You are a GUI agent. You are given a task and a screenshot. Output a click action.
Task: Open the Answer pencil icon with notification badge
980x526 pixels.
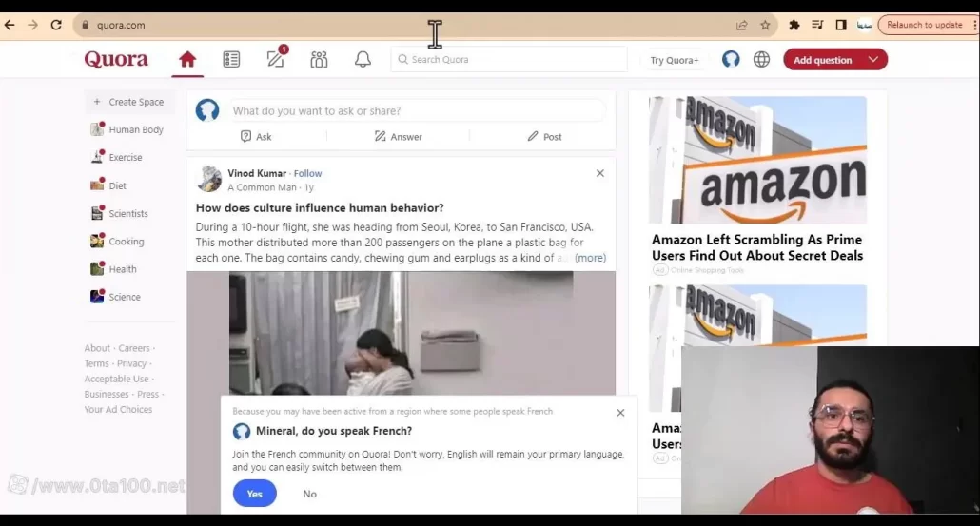click(276, 60)
